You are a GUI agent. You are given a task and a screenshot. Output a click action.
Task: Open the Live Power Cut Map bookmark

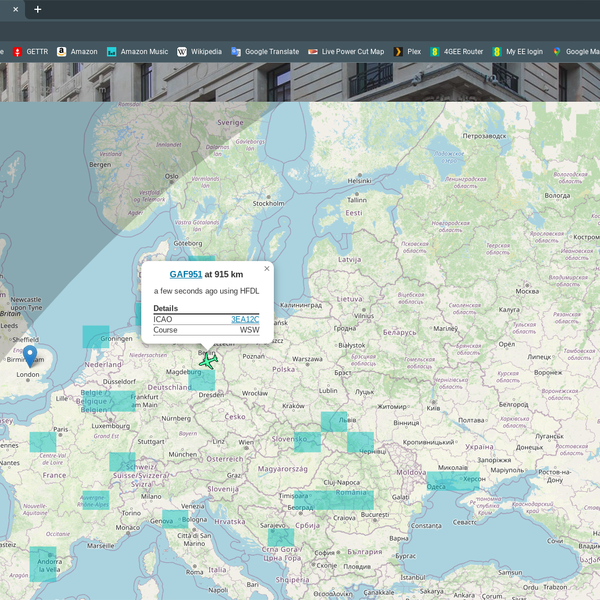346,51
